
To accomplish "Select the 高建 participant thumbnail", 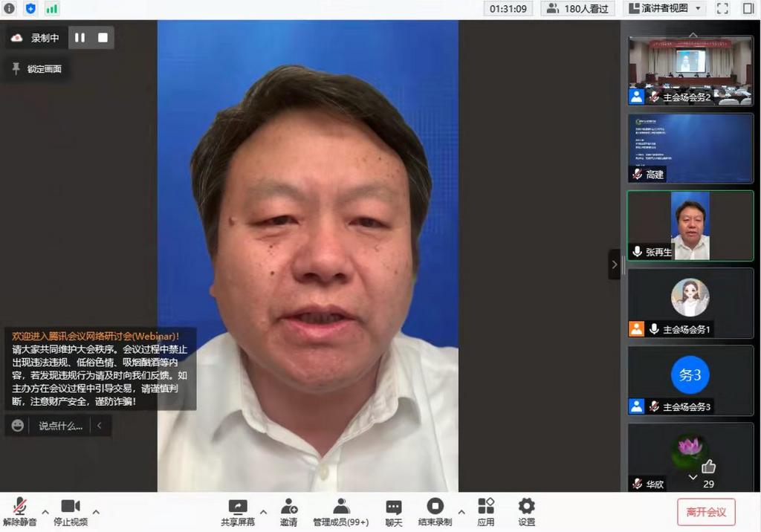I will coord(690,148).
